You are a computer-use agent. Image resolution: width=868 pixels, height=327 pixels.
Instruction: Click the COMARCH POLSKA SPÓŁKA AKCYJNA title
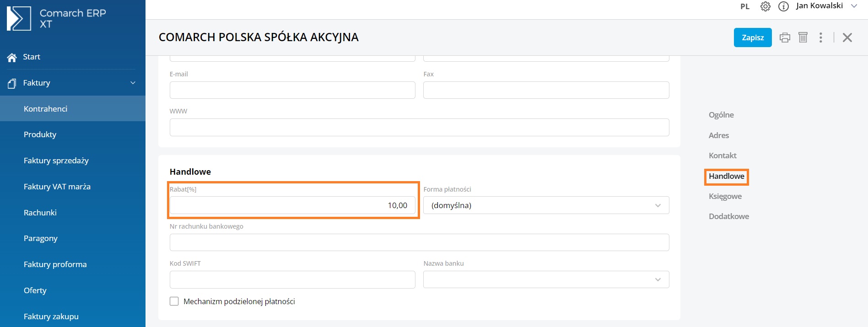(259, 37)
